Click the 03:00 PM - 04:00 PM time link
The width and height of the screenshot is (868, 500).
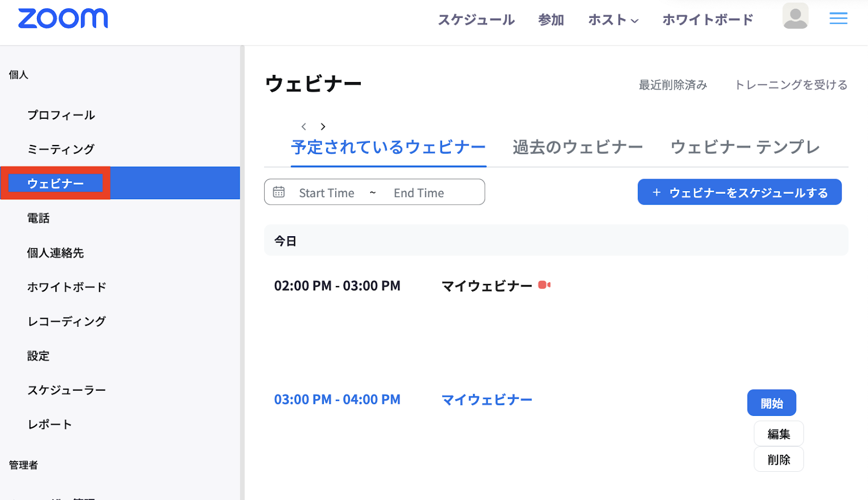[x=337, y=400]
